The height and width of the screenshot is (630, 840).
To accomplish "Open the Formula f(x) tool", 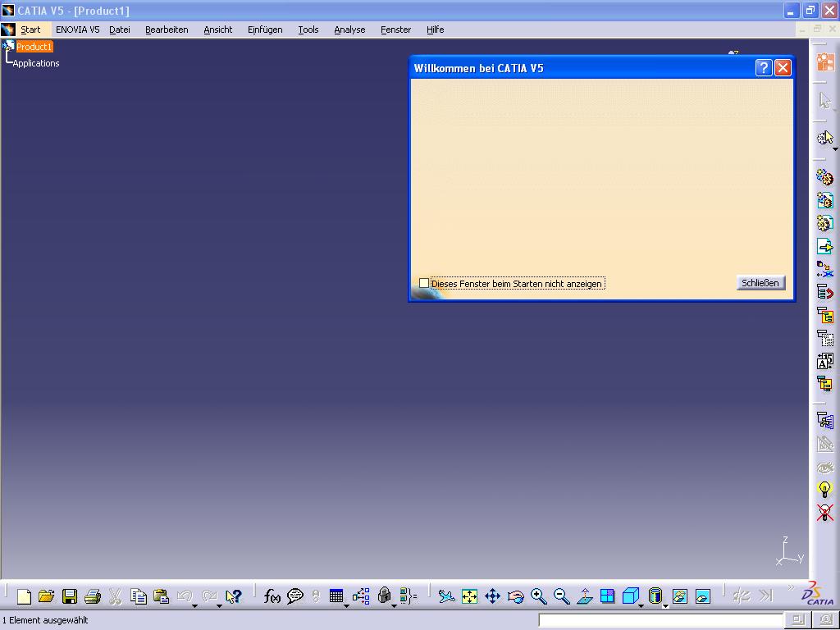I will pyautogui.click(x=272, y=596).
